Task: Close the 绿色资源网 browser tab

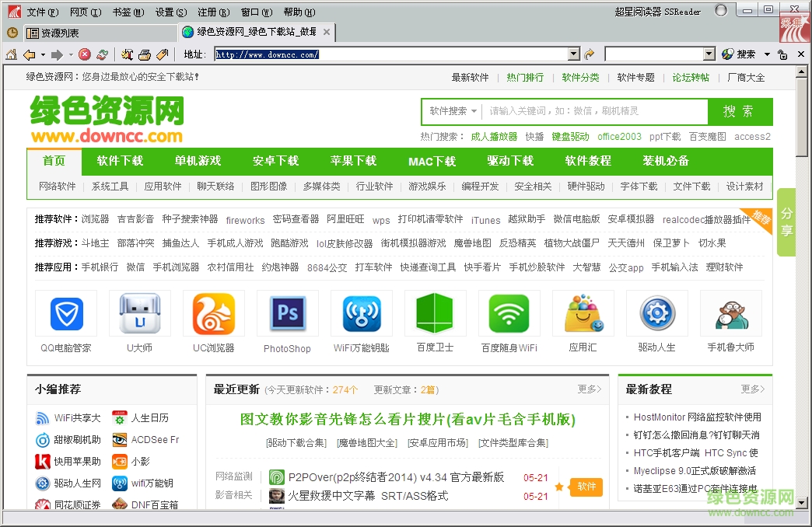Action: tap(327, 33)
